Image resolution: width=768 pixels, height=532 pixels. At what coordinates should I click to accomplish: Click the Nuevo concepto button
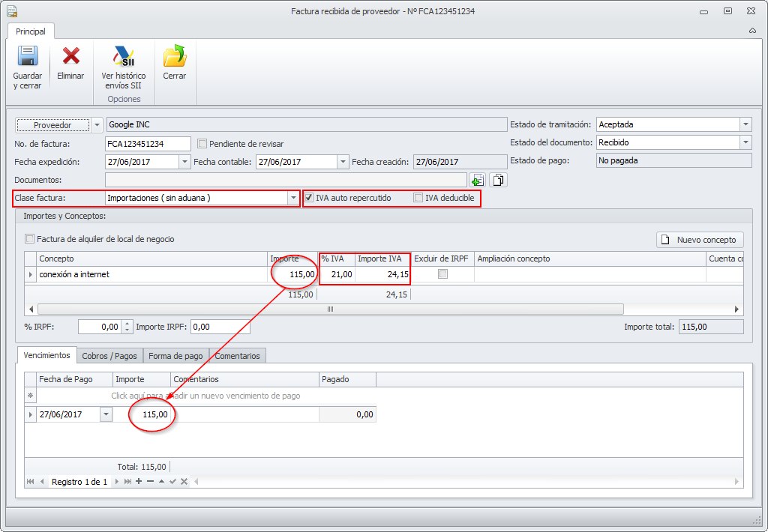pyautogui.click(x=700, y=240)
